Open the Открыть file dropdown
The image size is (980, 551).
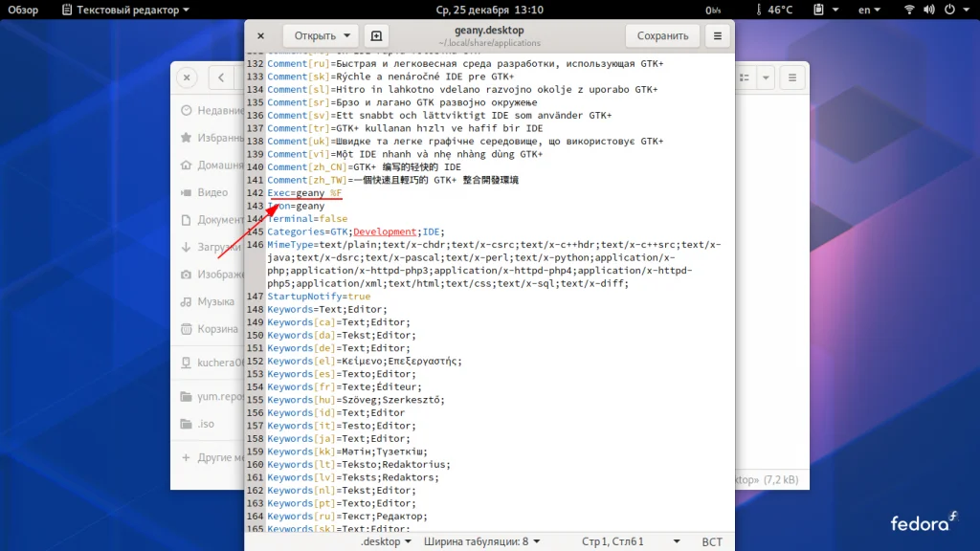(x=322, y=35)
